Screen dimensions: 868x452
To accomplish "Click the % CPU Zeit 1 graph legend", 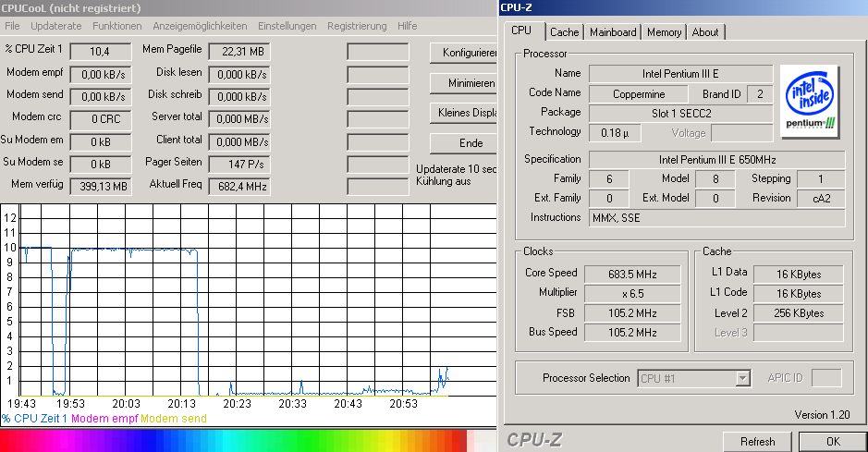I will coord(34,419).
